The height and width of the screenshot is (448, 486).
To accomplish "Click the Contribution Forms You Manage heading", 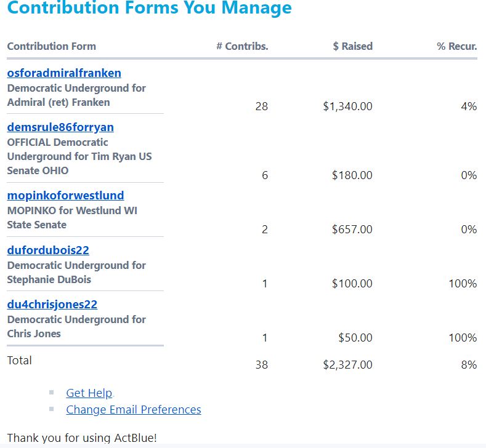I will (x=150, y=9).
